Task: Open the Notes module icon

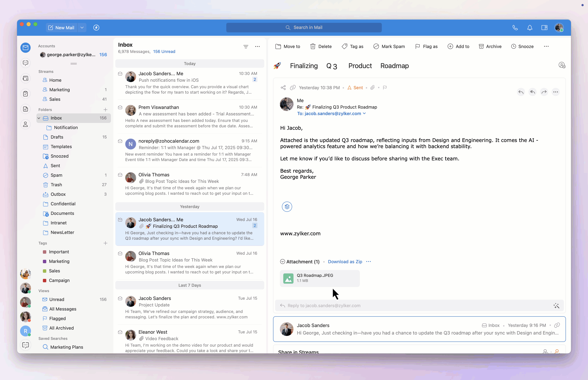Action: (25, 109)
